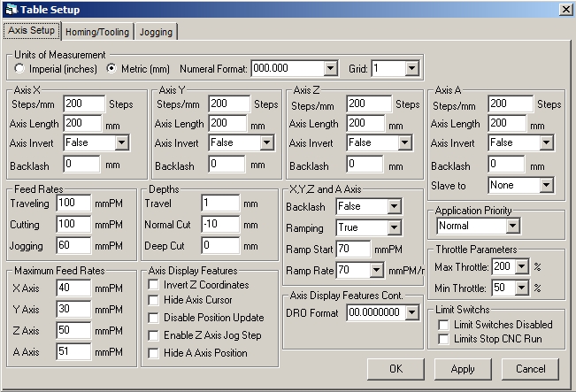The height and width of the screenshot is (392, 576).
Task: Open Axis A Axis Invert dropdown
Action: click(547, 142)
